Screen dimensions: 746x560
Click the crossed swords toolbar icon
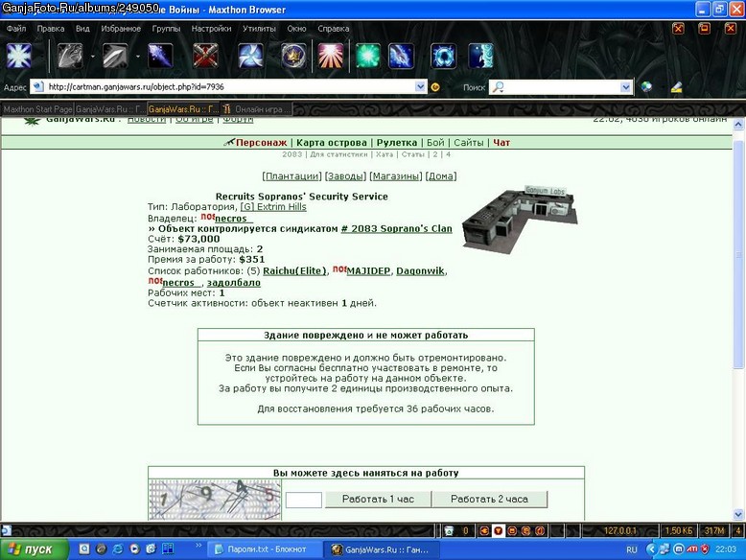coord(205,56)
